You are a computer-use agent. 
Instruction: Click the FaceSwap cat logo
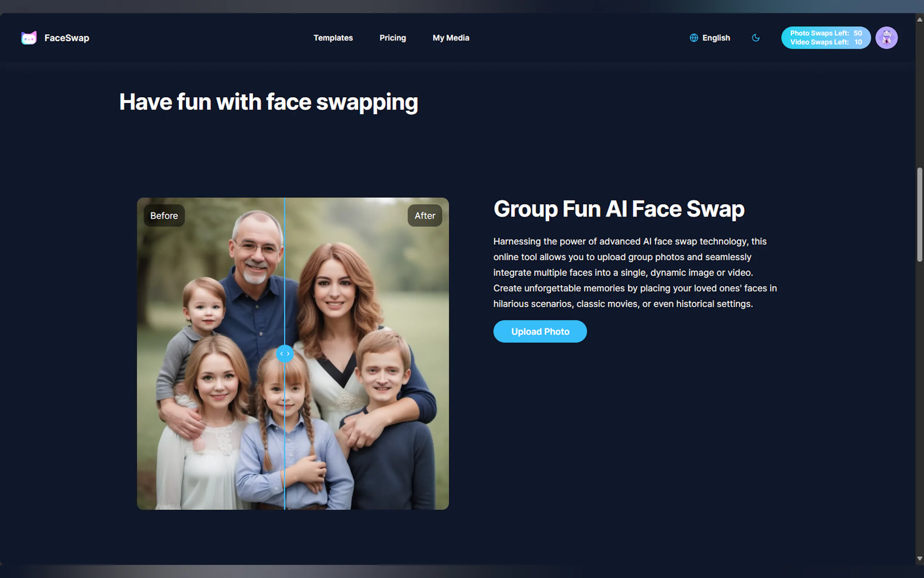[x=29, y=37]
